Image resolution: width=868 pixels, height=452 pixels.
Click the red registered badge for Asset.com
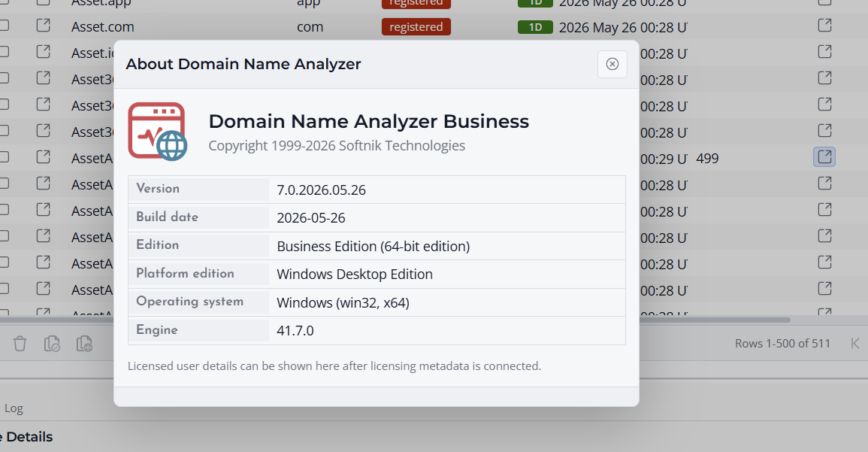point(416,26)
